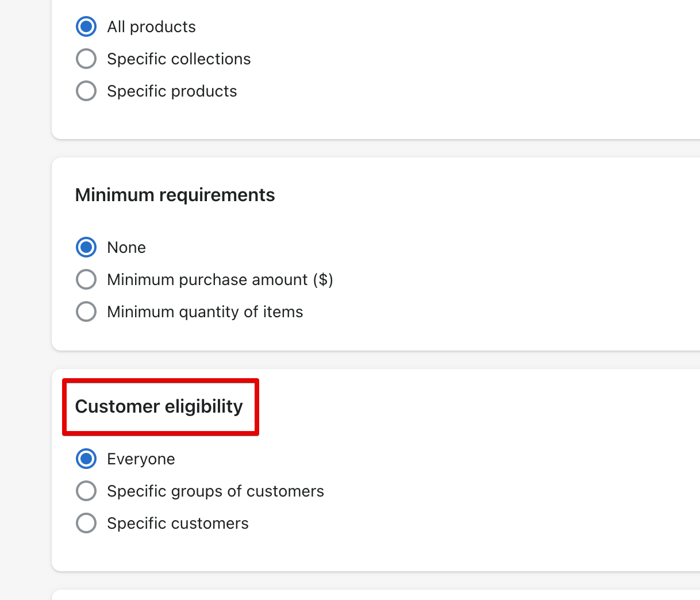The height and width of the screenshot is (600, 700).
Task: Enable the Specific products radio button
Action: pos(86,91)
